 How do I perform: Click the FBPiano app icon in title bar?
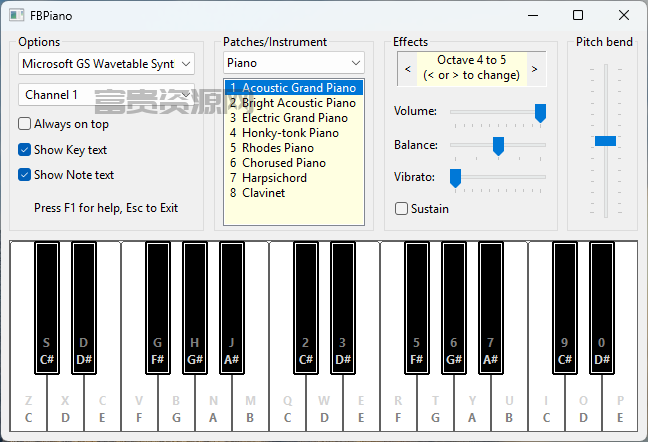(17, 16)
